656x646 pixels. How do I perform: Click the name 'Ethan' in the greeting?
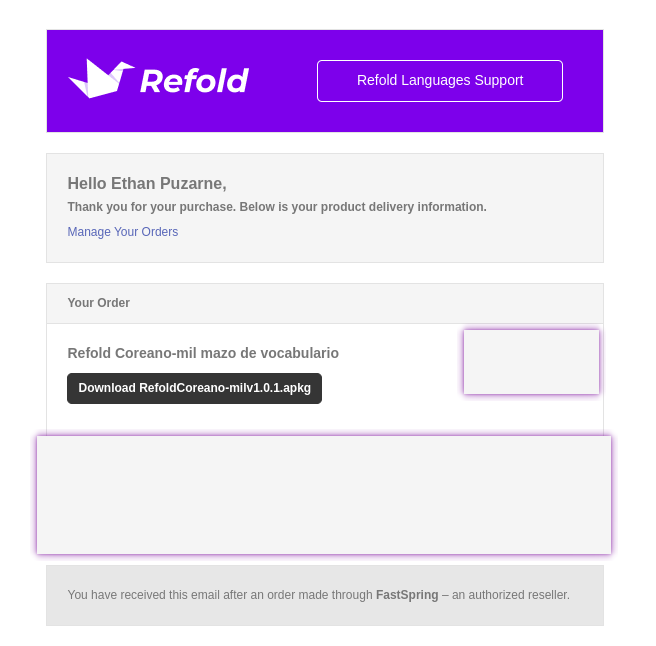click(x=131, y=184)
